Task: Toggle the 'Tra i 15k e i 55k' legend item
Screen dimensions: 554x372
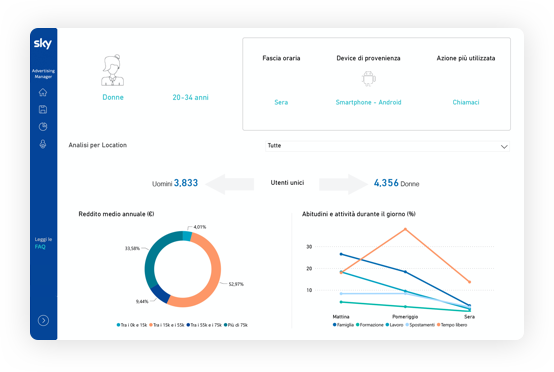Action: (167, 325)
